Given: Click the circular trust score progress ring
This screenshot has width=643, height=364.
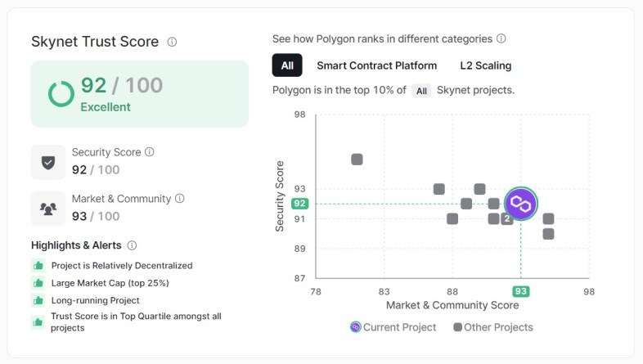Looking at the screenshot, I should click(61, 94).
